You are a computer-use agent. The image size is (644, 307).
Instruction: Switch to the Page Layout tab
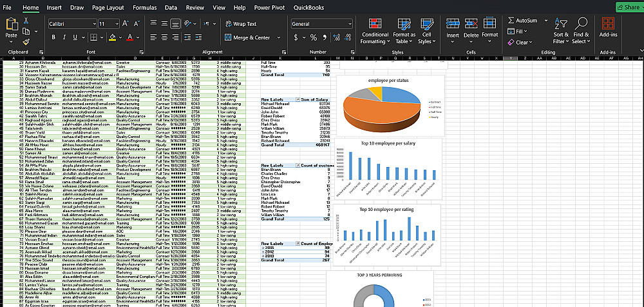pyautogui.click(x=108, y=7)
